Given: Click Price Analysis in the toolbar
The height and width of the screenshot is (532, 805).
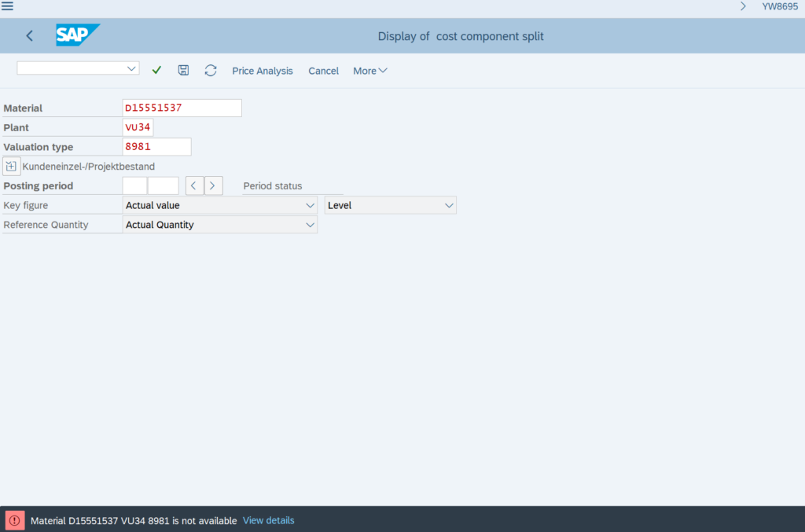Looking at the screenshot, I should tap(262, 71).
